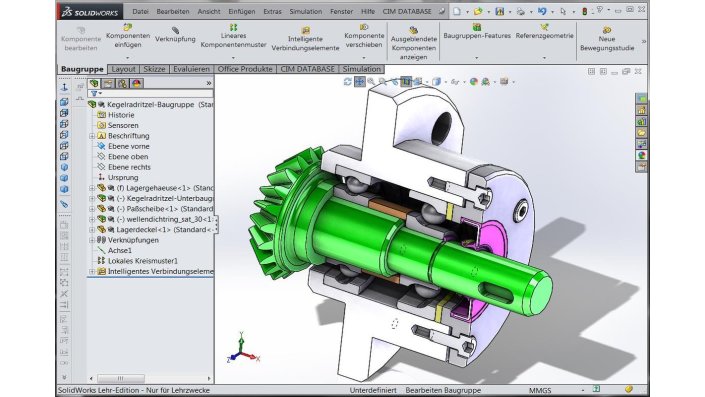This screenshot has width=705, height=397.
Task: Expand the Verknüpfungen folder
Action: (x=92, y=240)
